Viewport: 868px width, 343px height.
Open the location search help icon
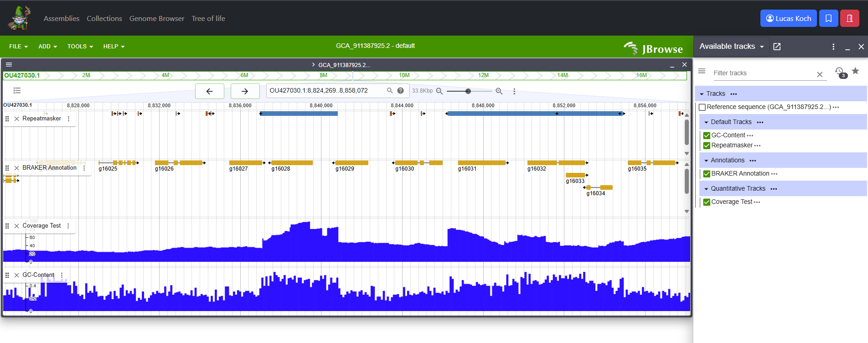(400, 90)
